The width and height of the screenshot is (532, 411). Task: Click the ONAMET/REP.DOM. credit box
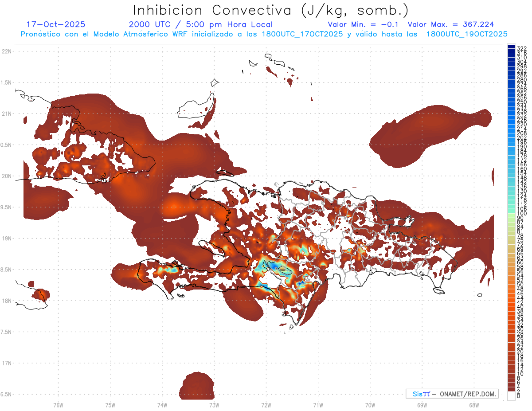[x=452, y=394]
